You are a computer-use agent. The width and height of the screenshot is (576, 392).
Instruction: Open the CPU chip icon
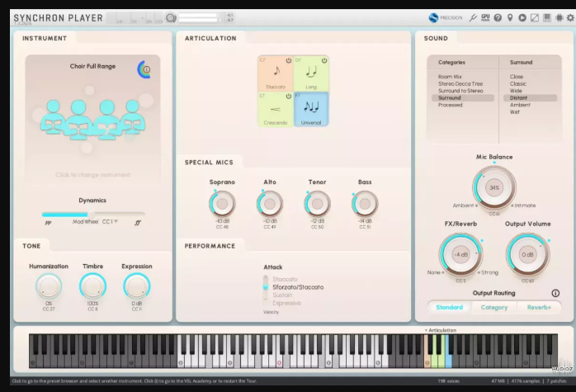[559, 17]
